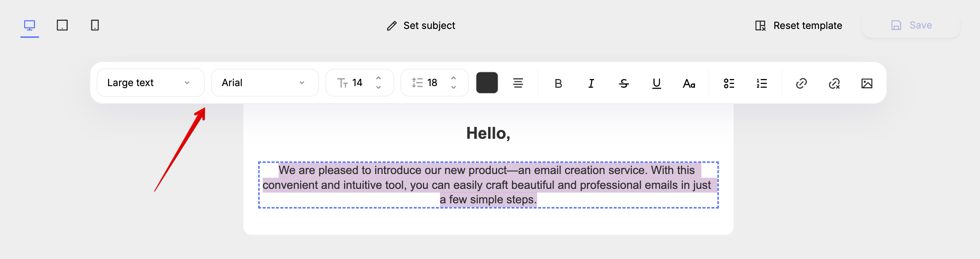Change text case with Aa icon

(689, 83)
